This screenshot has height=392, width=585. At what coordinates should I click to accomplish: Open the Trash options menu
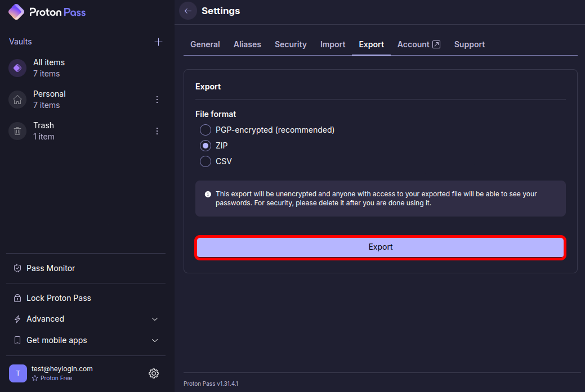tap(157, 131)
